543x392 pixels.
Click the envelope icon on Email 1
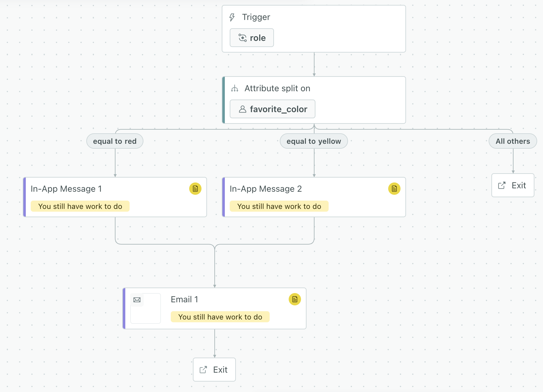click(x=137, y=300)
